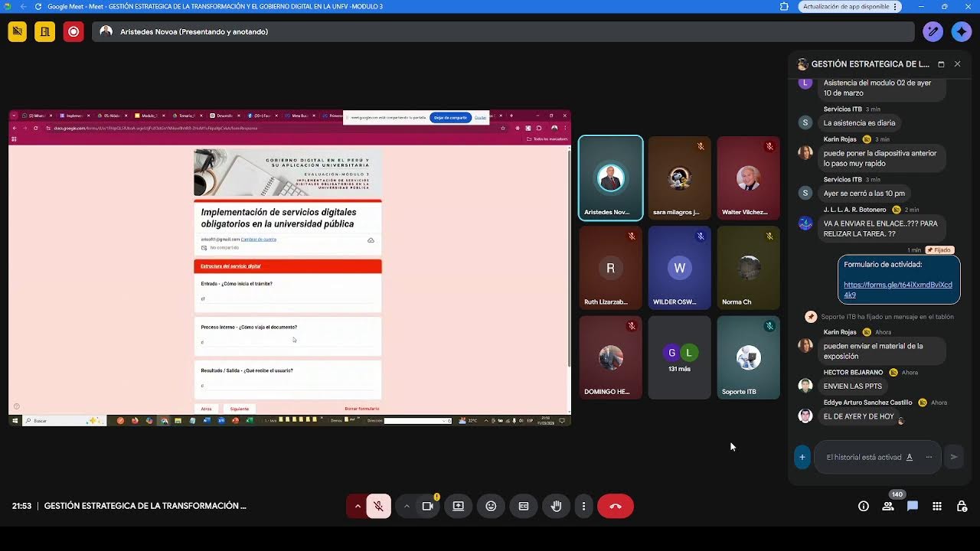Go back with title bar arrow
This screenshot has width=980, height=551.
coord(24,7)
